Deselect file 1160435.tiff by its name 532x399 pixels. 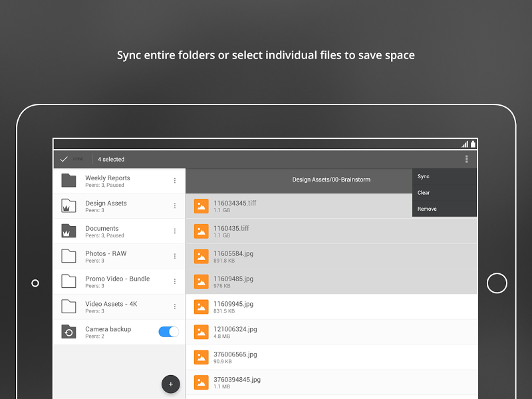click(x=231, y=228)
